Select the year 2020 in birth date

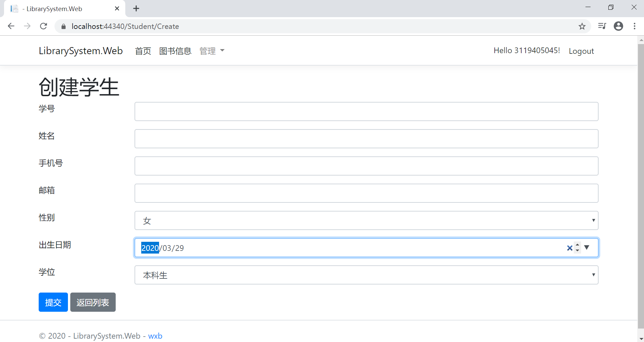tap(150, 248)
